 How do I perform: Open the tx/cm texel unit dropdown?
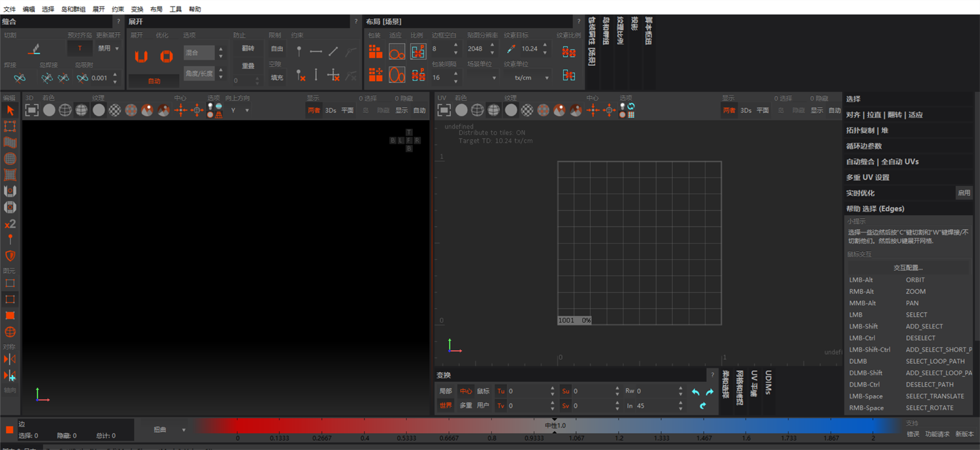532,78
